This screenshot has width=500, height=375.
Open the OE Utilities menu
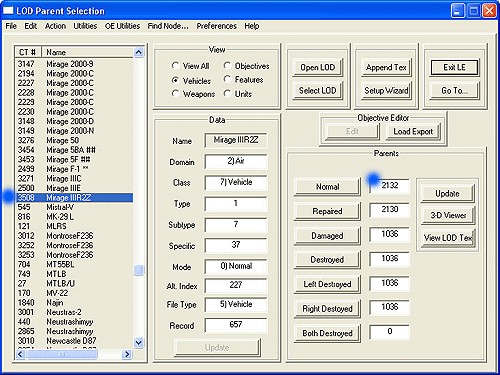(x=122, y=26)
